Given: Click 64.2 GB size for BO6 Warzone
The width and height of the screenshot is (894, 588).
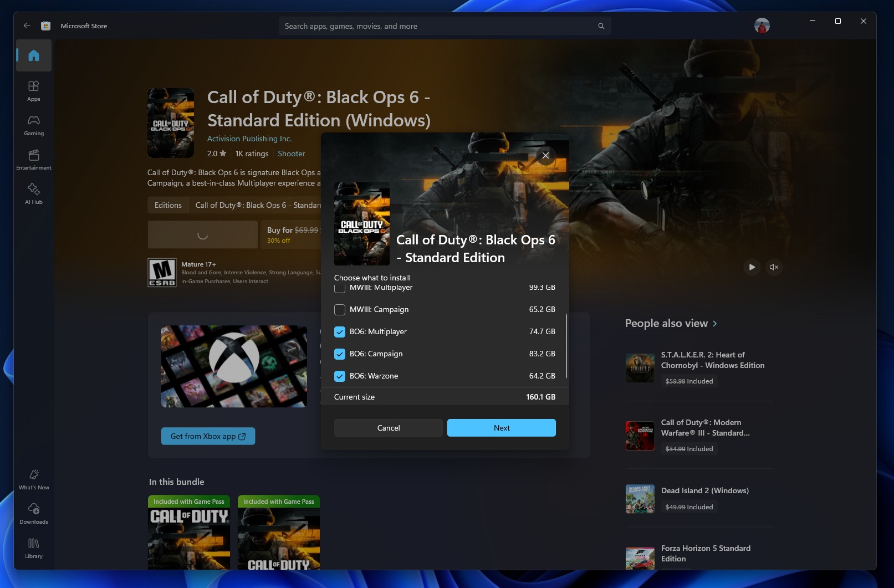Looking at the screenshot, I should tap(542, 376).
